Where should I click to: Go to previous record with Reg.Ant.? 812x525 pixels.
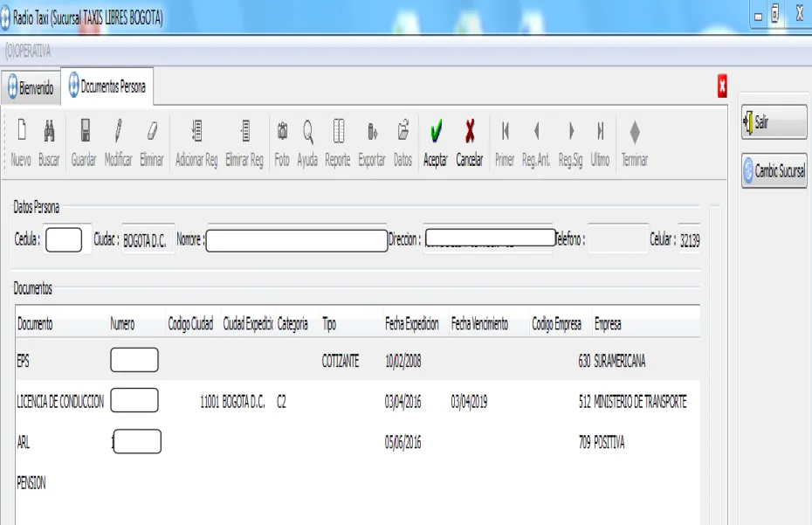536,142
